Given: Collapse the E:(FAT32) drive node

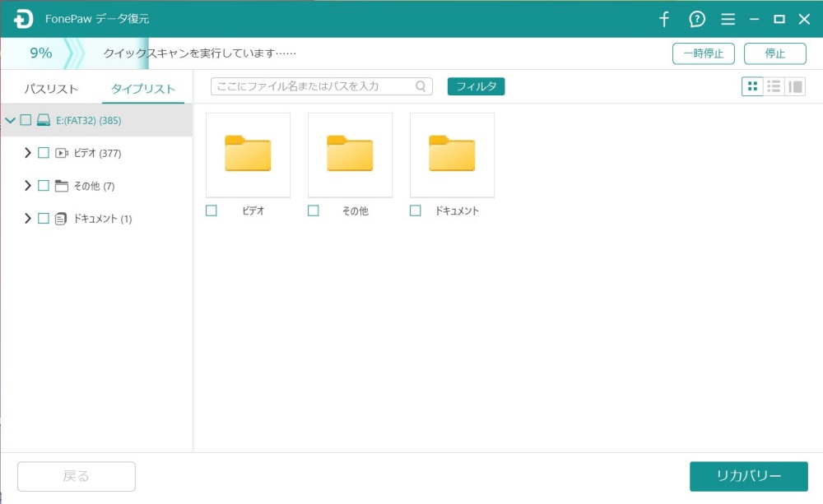Looking at the screenshot, I should pos(10,120).
